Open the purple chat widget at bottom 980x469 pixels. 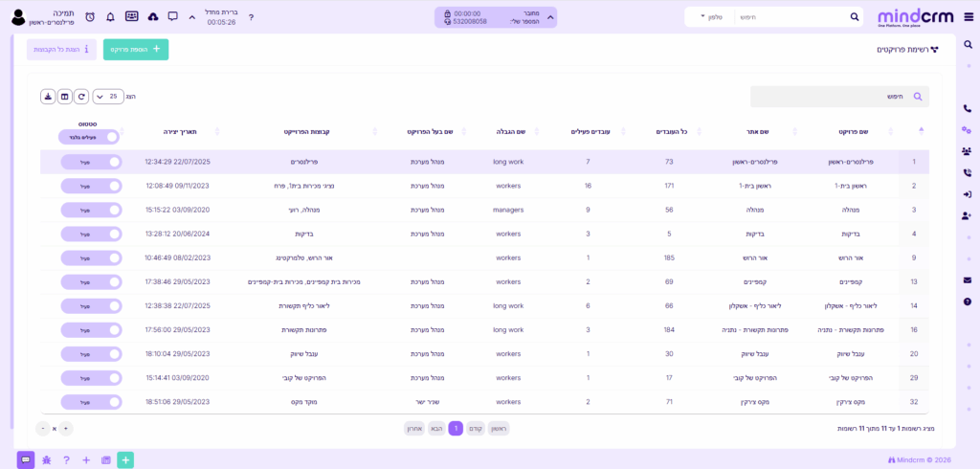coord(26,459)
